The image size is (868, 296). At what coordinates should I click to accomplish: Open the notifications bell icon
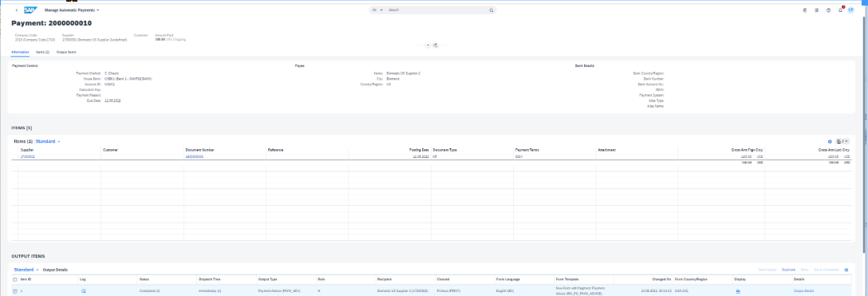pyautogui.click(x=840, y=10)
